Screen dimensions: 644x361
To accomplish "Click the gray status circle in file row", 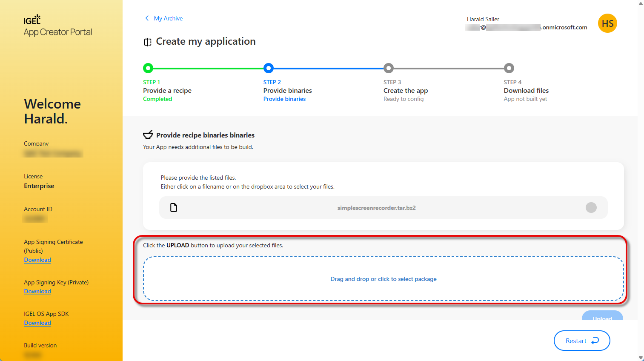I will tap(591, 207).
